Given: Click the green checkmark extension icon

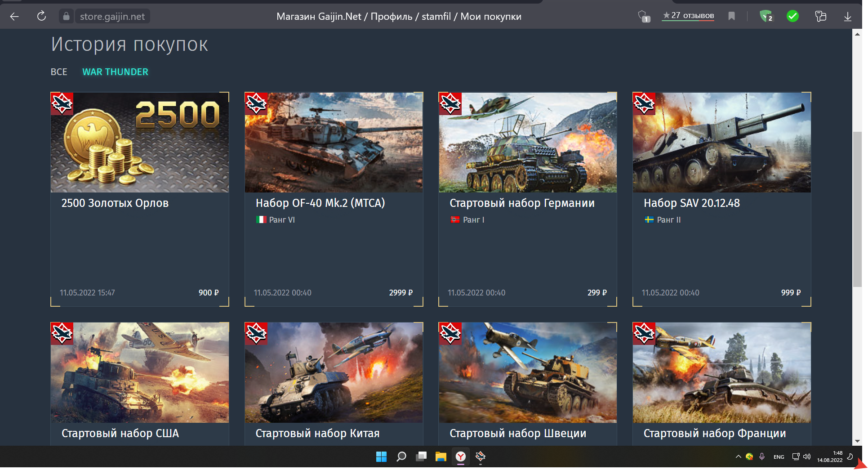Looking at the screenshot, I should (792, 16).
